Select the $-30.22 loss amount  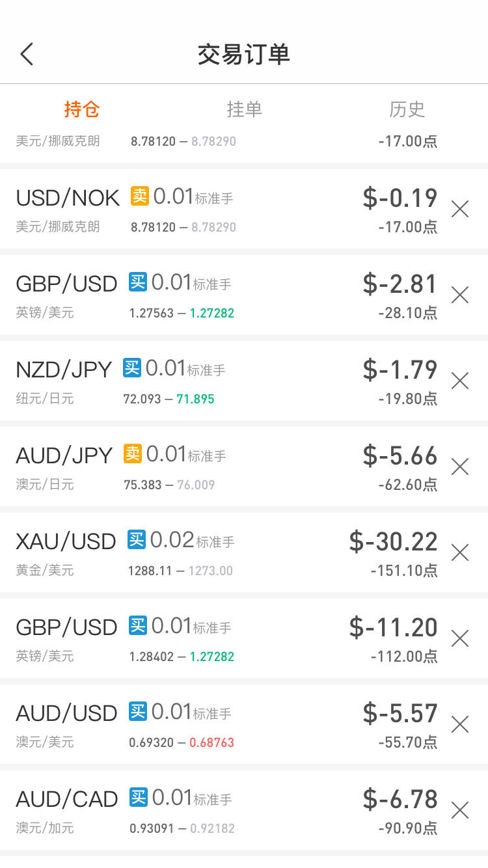coord(393,541)
